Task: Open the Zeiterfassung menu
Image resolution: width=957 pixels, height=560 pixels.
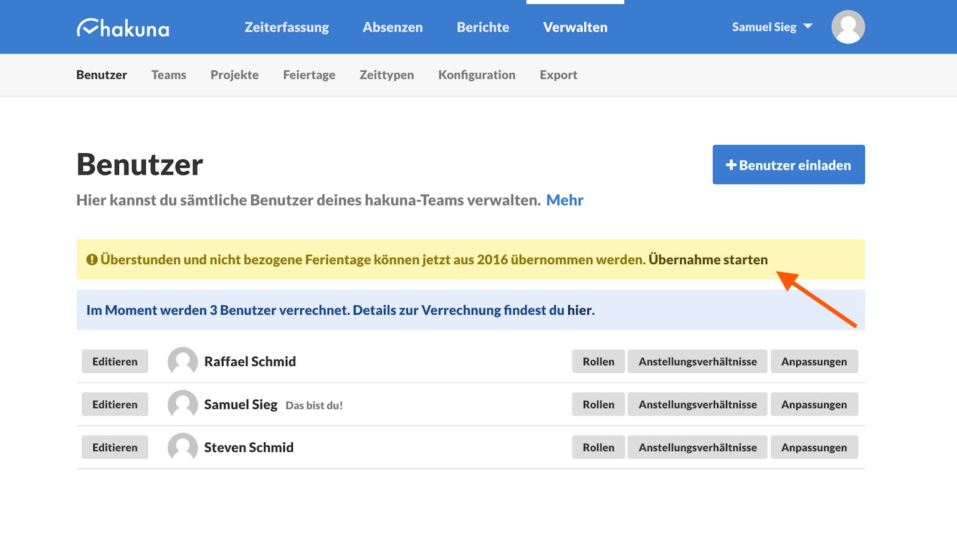Action: 287,27
